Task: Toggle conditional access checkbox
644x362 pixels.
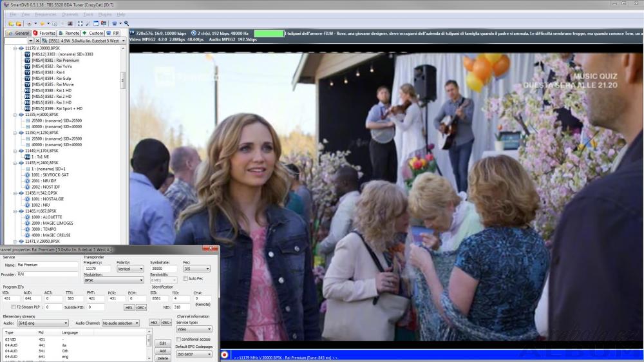Action: (178, 339)
